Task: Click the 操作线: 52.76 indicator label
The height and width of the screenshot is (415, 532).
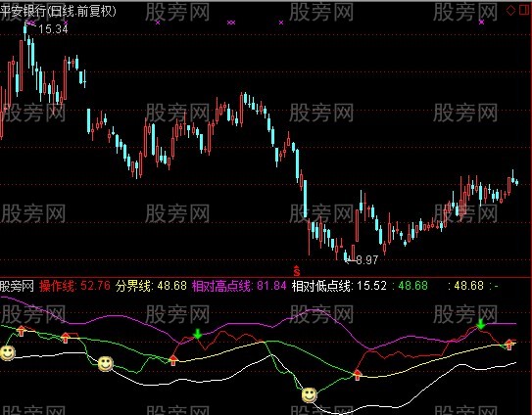Action: point(74,286)
